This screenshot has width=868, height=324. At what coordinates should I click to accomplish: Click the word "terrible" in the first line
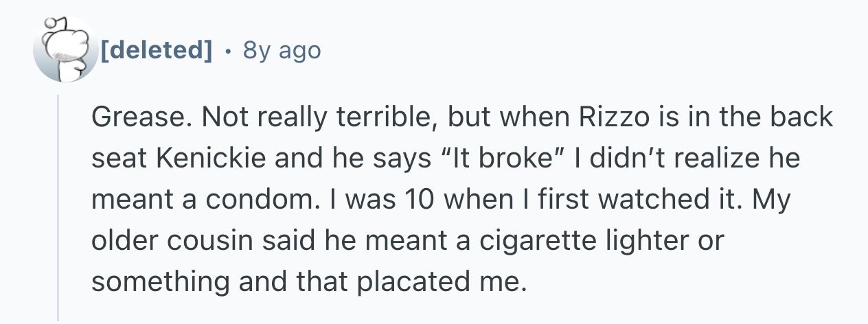(382, 118)
